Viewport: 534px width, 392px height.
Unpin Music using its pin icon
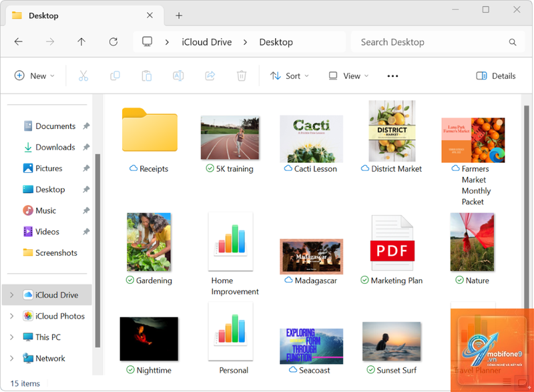pyautogui.click(x=86, y=210)
